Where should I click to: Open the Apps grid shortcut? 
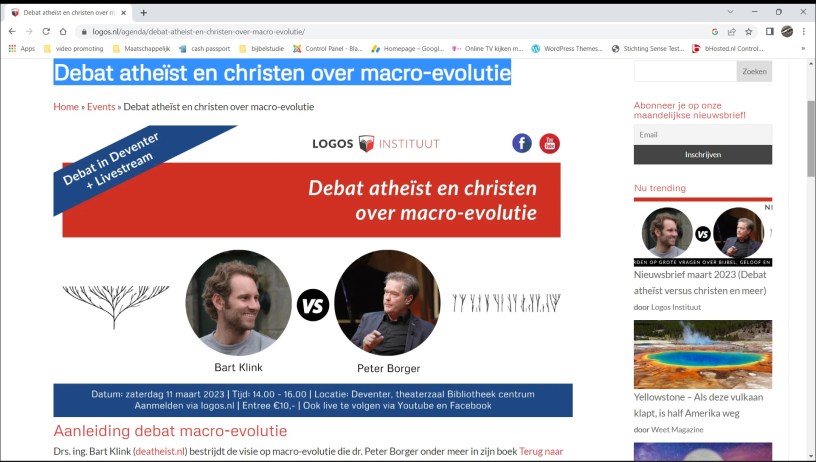pyautogui.click(x=21, y=48)
